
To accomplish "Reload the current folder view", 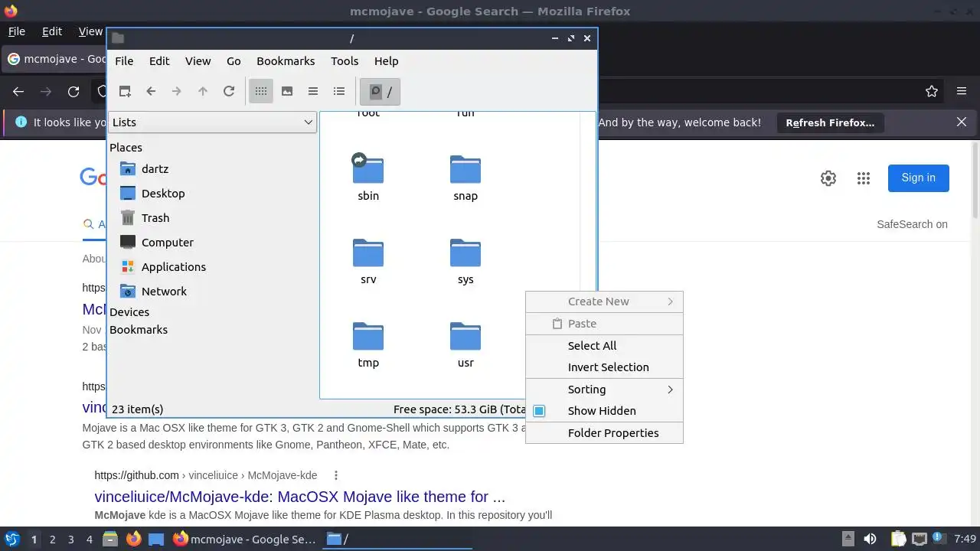I will (229, 91).
